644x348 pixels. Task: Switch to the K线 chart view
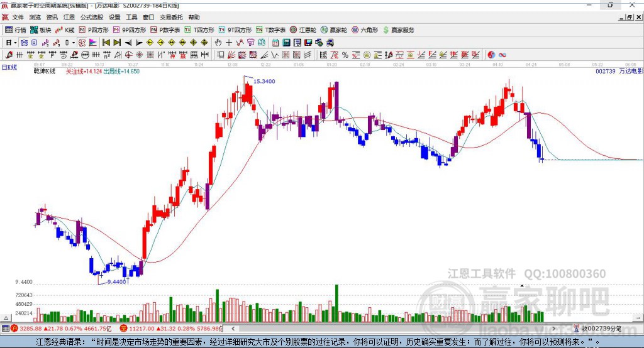65,30
